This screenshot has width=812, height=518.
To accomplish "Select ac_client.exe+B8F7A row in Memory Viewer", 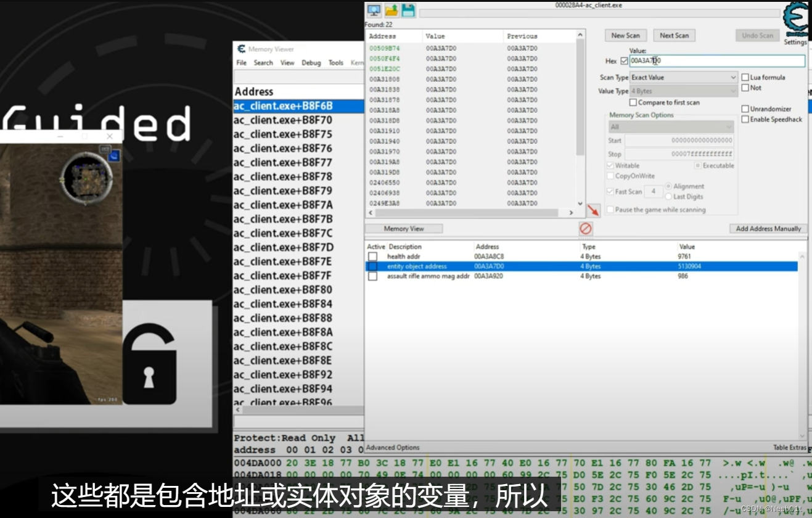I will [x=299, y=205].
